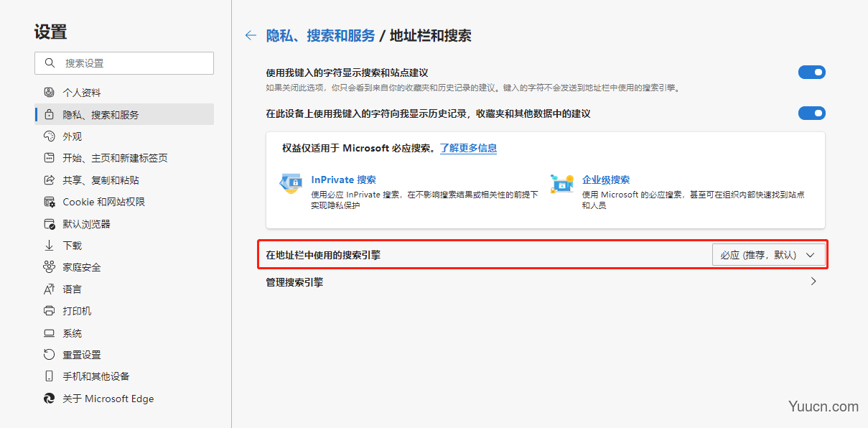This screenshot has width=868, height=428.
Task: Click the profile icon beside 个人资料
Action: tap(49, 93)
